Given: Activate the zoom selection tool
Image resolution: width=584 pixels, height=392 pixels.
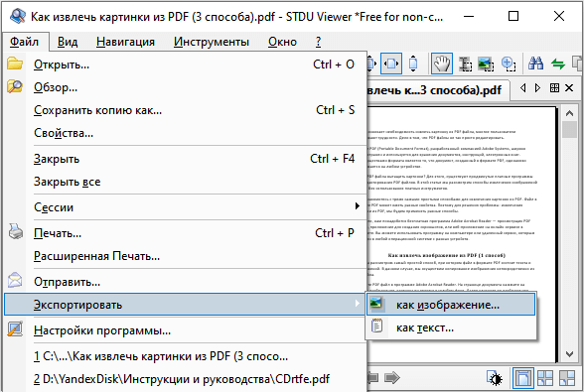Looking at the screenshot, I should tap(509, 65).
